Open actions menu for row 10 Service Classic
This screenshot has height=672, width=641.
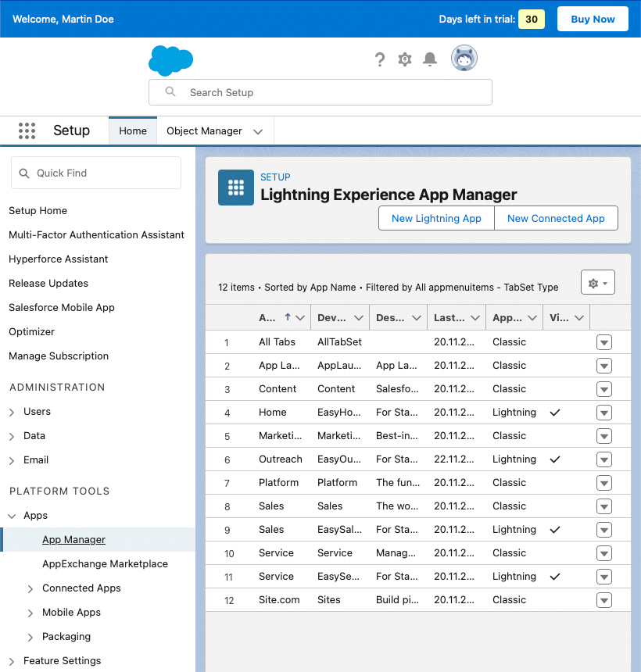click(x=603, y=553)
